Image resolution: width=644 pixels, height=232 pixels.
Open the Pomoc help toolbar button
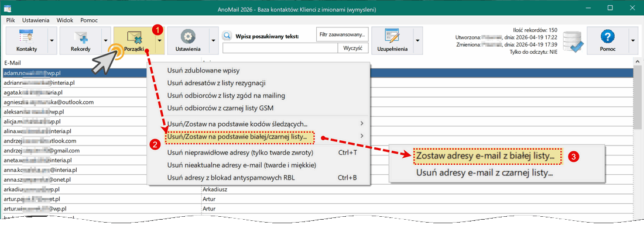[607, 41]
